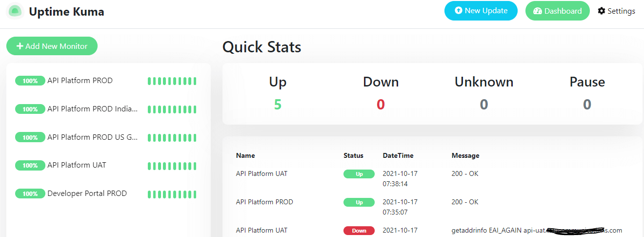The width and height of the screenshot is (644, 237).
Task: Click datetime 2021-10-17 07:35:07
Action: click(x=400, y=207)
